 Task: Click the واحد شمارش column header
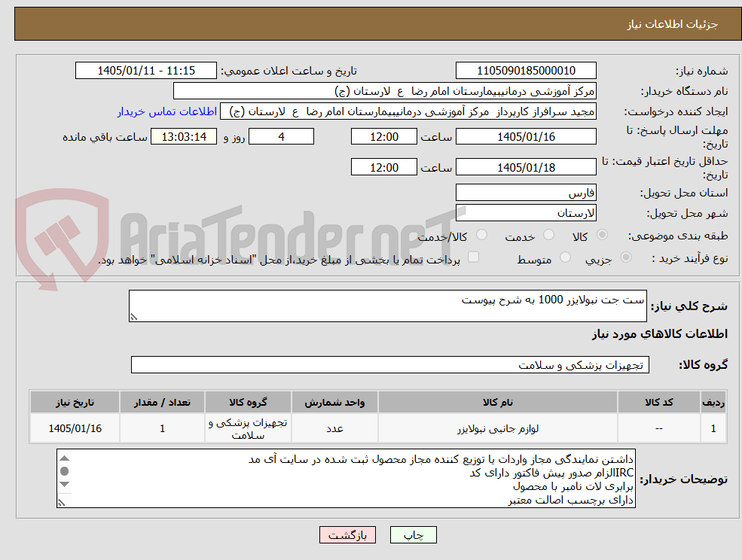click(x=334, y=402)
